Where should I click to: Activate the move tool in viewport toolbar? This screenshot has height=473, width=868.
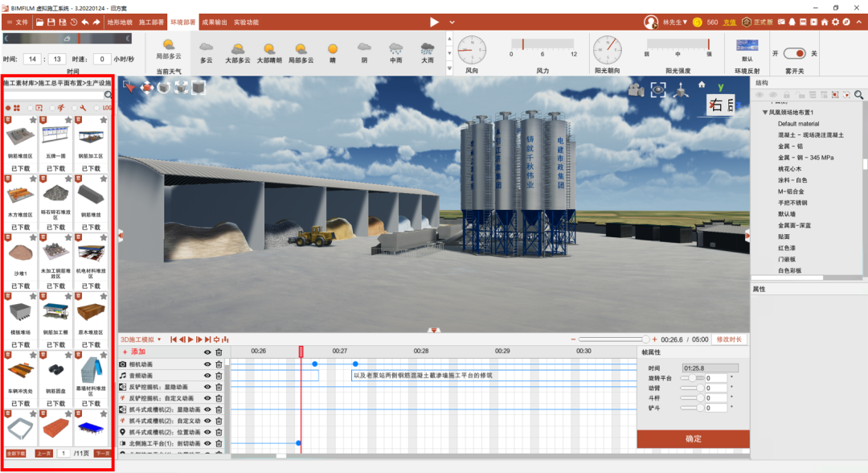(x=147, y=87)
